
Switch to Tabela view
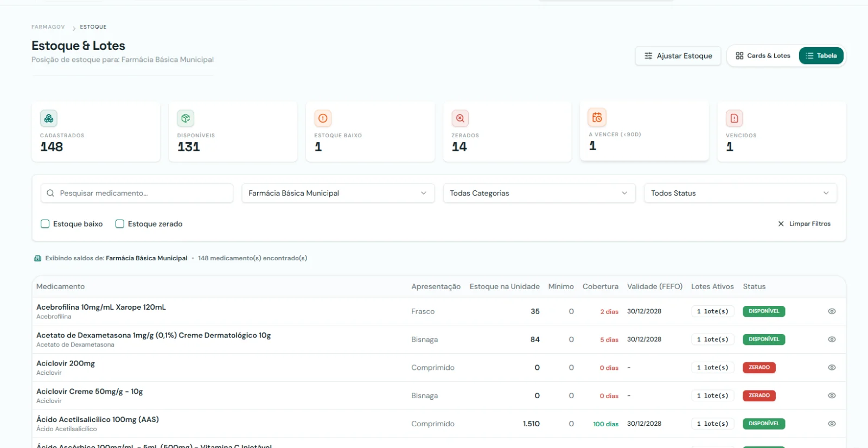point(821,56)
